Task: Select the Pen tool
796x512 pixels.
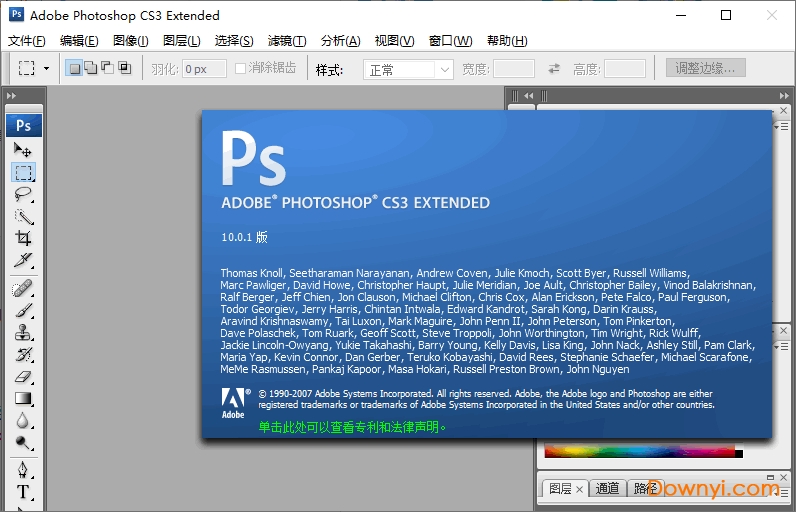Action: [23, 470]
